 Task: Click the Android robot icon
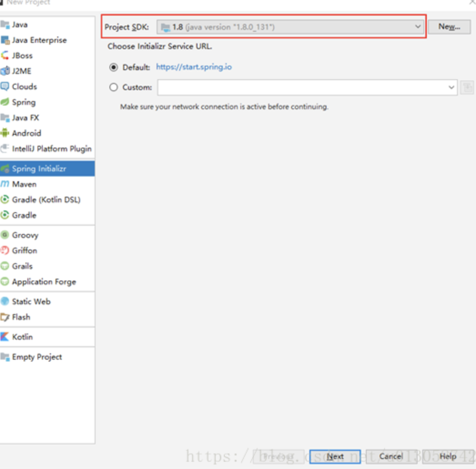click(x=5, y=133)
